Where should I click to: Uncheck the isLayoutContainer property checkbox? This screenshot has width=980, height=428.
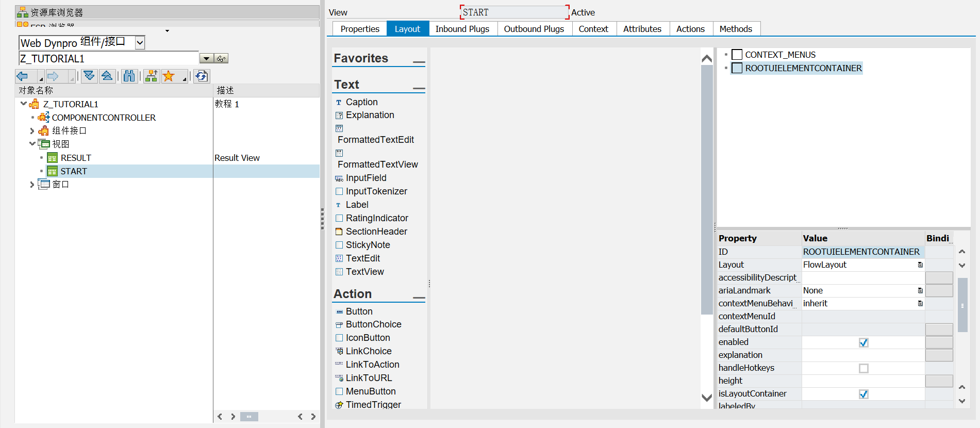(x=863, y=394)
